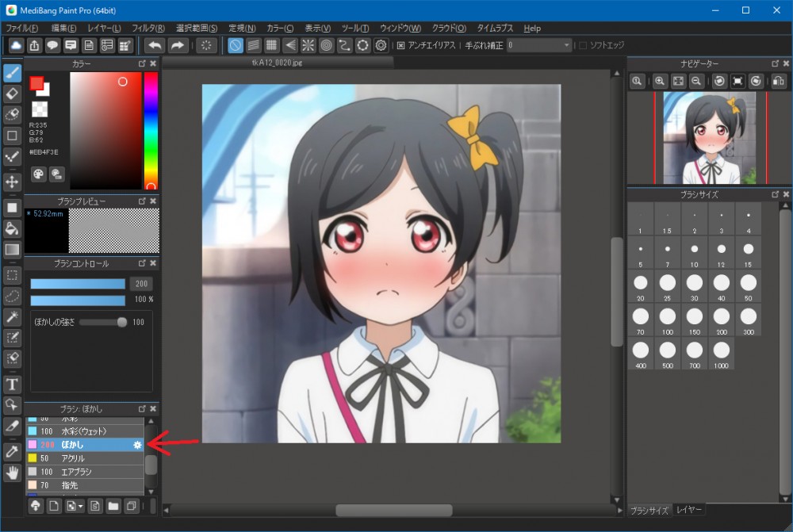Select the Magic Wand tool

[12, 317]
